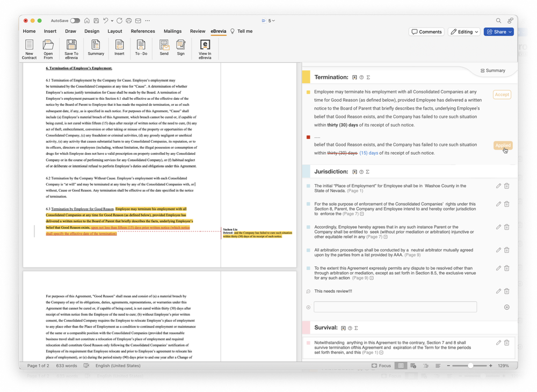Click the zoom slider knob in the status bar
The height and width of the screenshot is (392, 537).
coord(470,366)
